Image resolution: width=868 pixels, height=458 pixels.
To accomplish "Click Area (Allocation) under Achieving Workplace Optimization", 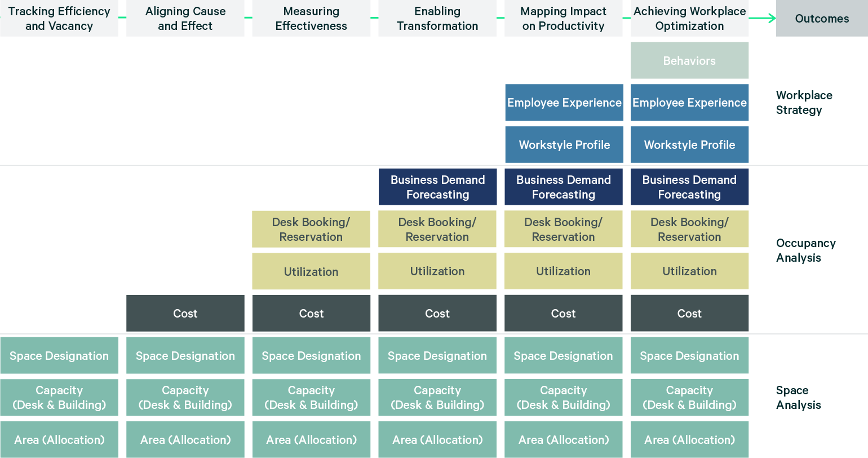I will (690, 439).
